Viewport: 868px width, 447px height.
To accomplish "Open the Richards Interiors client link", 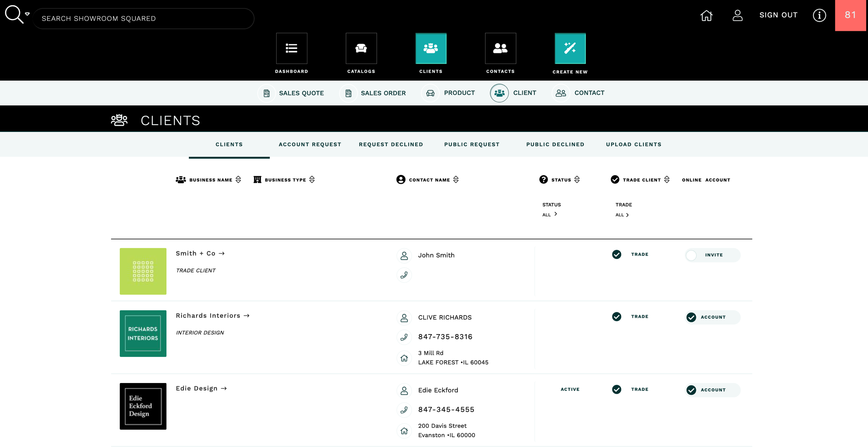I will click(213, 316).
